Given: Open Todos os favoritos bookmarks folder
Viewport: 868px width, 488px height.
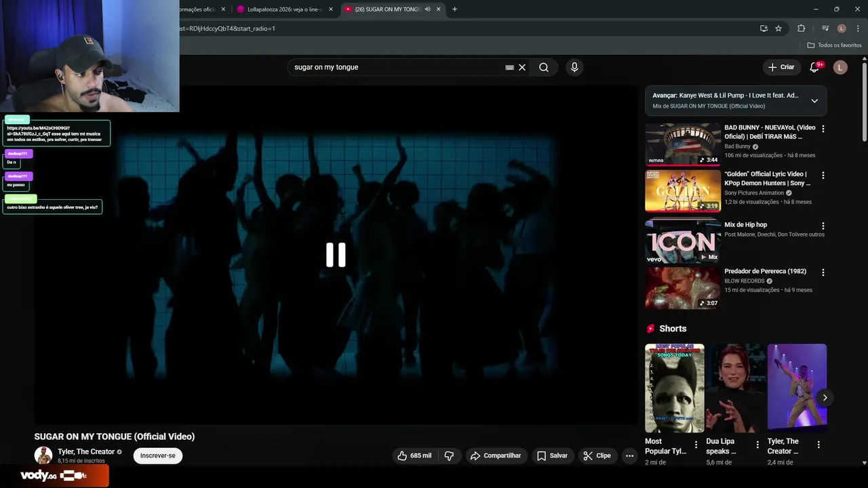Looking at the screenshot, I should 834,45.
